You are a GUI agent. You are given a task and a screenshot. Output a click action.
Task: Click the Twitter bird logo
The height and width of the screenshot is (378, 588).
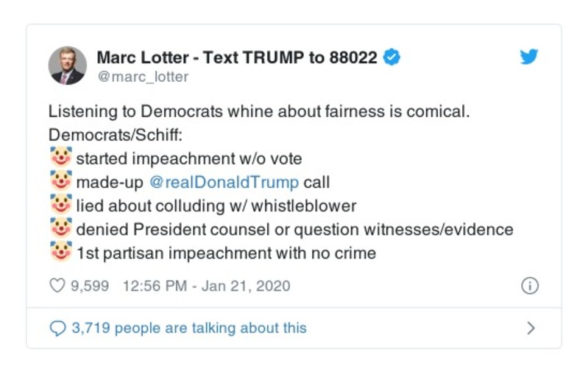click(x=529, y=57)
